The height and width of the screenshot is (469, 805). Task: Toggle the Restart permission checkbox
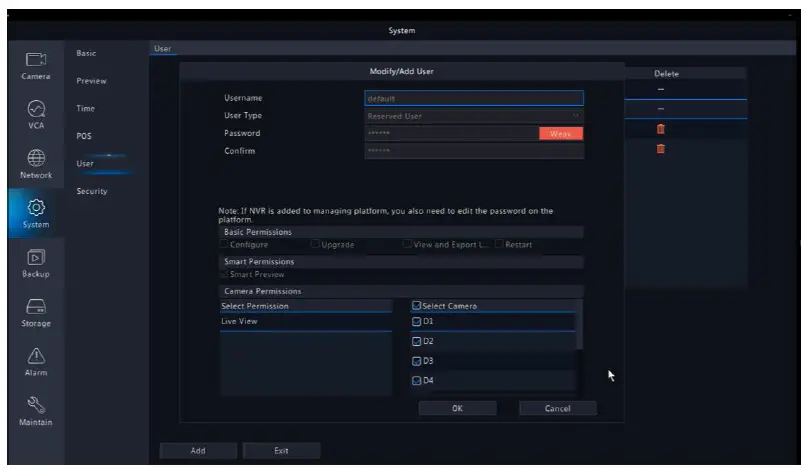[x=499, y=244]
